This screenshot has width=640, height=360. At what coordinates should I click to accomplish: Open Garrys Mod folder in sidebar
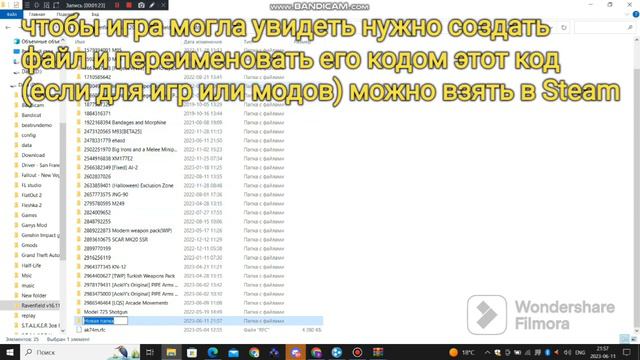(34, 225)
